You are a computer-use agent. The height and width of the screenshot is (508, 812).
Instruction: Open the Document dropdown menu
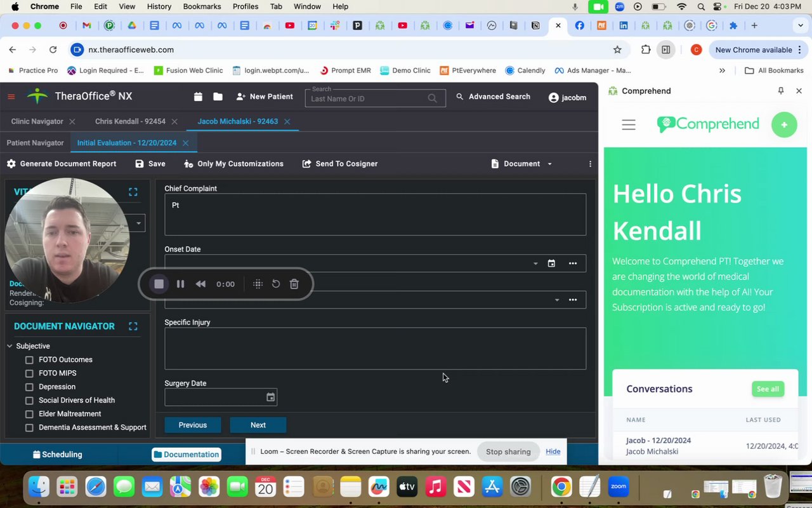(x=521, y=164)
